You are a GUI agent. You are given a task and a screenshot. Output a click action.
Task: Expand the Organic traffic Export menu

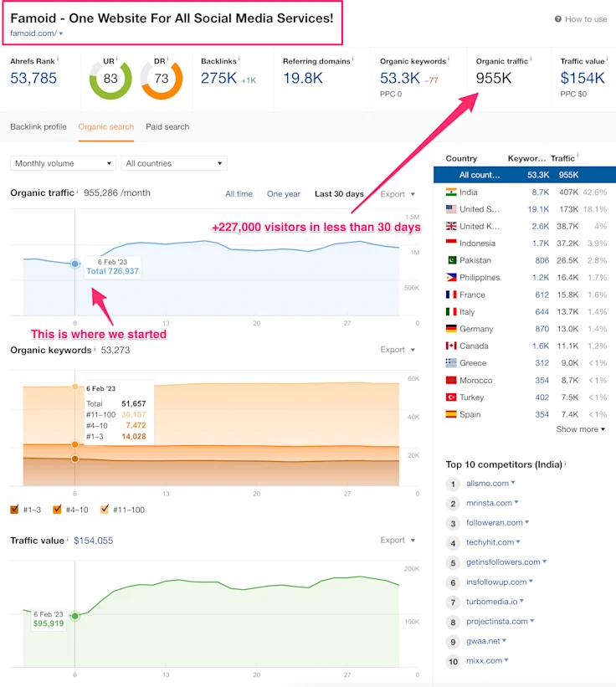point(398,194)
